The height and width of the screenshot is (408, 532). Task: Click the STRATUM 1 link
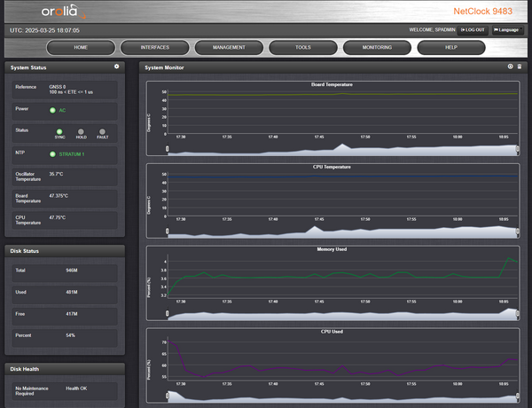(x=72, y=154)
